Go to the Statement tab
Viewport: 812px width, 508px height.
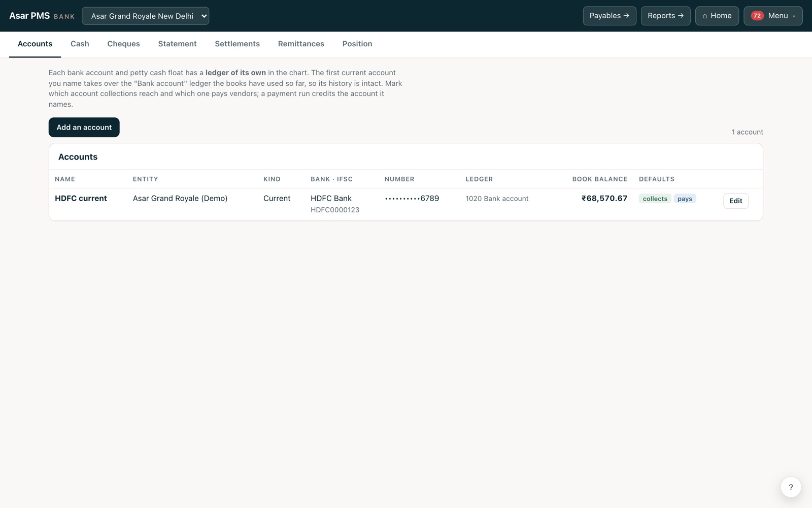[x=177, y=44]
